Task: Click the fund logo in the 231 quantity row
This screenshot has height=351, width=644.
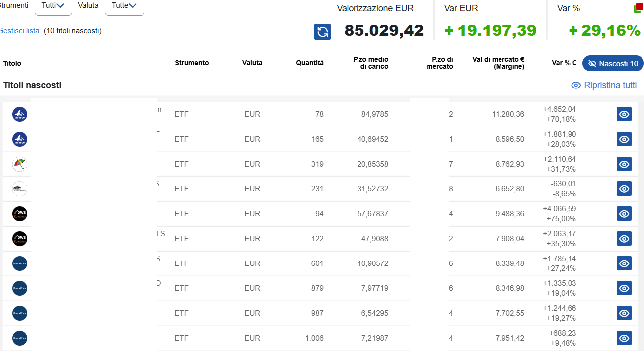Action: [x=20, y=189]
